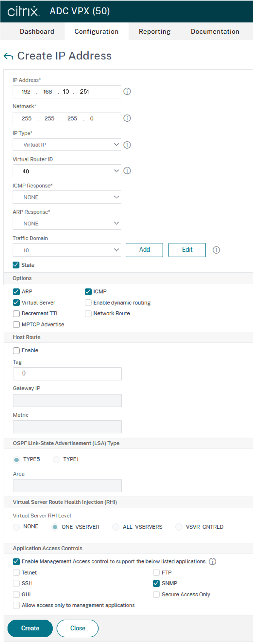Click the Area input field

[67, 486]
